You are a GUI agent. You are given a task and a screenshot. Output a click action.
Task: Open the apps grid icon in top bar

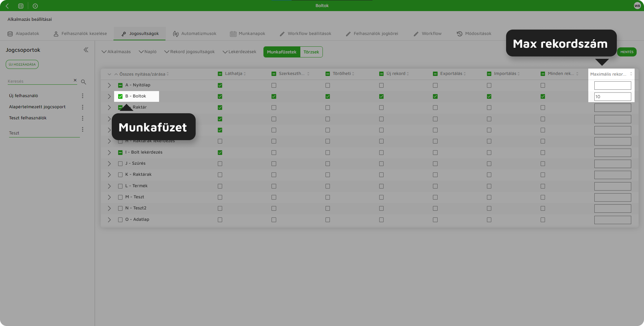tap(21, 6)
